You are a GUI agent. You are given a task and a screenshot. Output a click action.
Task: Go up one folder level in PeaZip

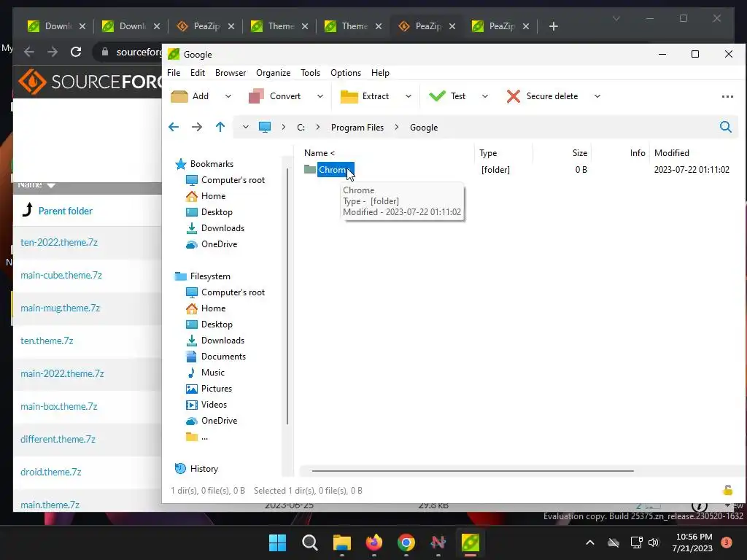pyautogui.click(x=220, y=127)
